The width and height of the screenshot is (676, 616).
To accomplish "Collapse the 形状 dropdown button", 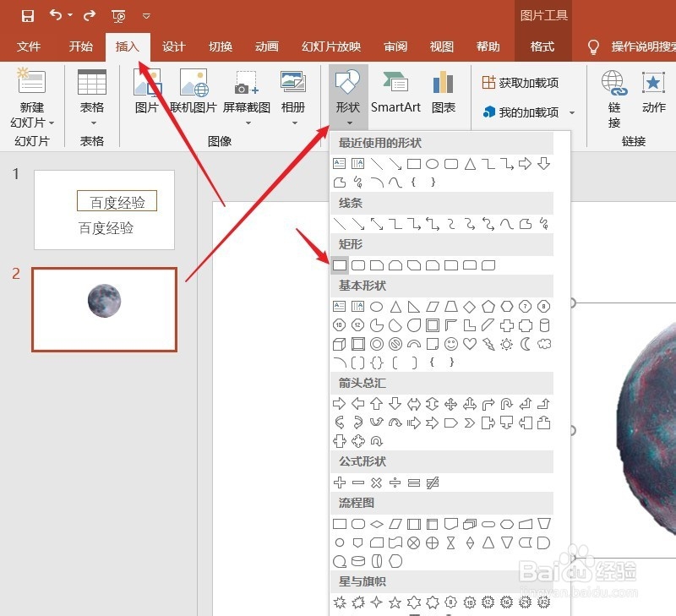I will pos(348,97).
